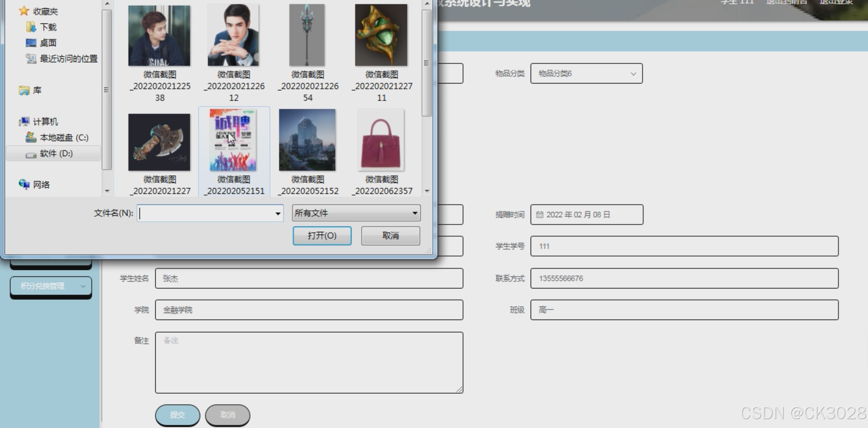
Task: Open the Recent Places icon
Action: coord(31,58)
